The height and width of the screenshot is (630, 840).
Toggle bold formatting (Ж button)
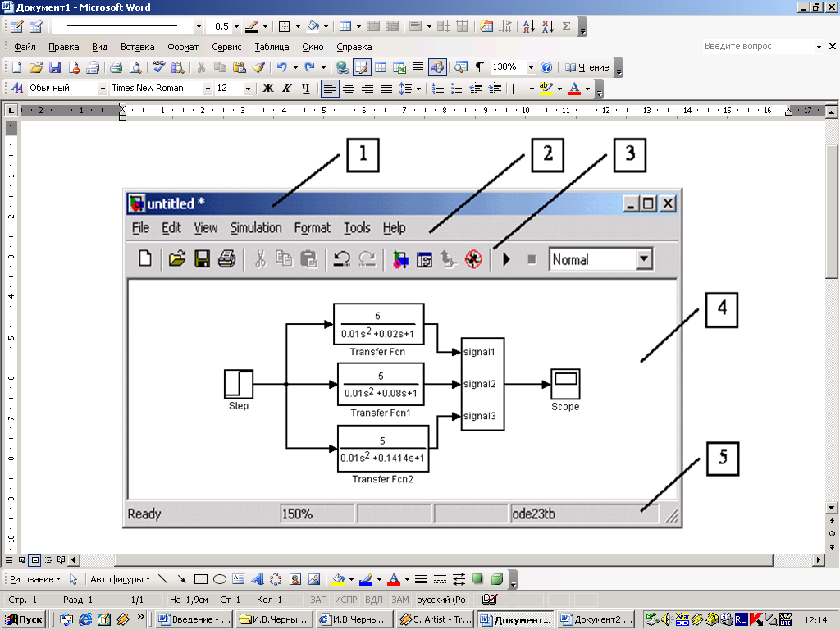coord(267,89)
